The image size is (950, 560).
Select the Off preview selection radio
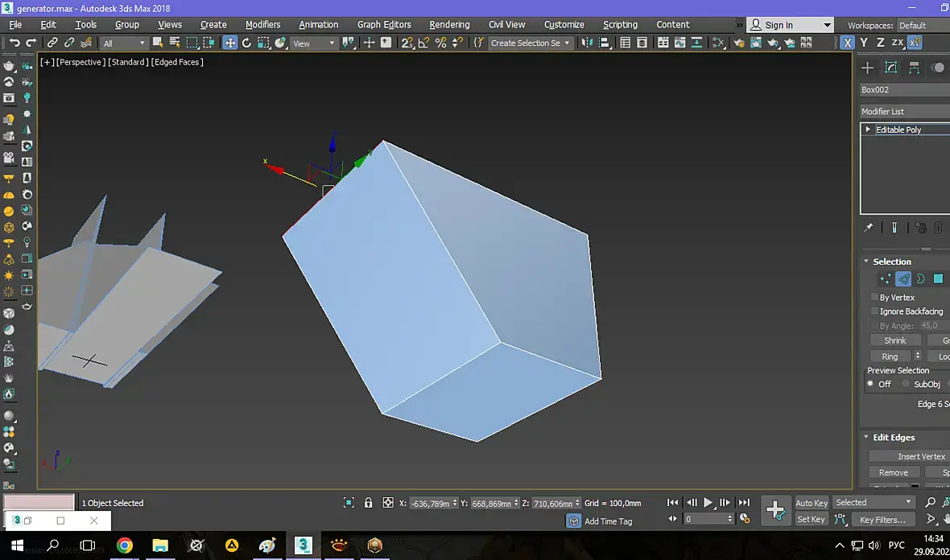[870, 384]
